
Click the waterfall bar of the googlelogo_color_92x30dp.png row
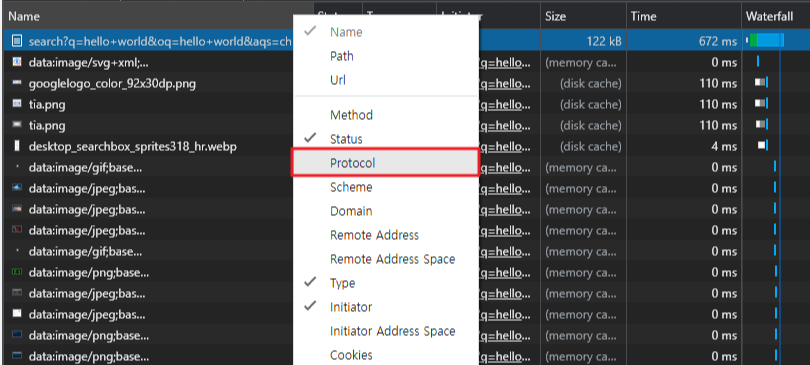(x=761, y=82)
